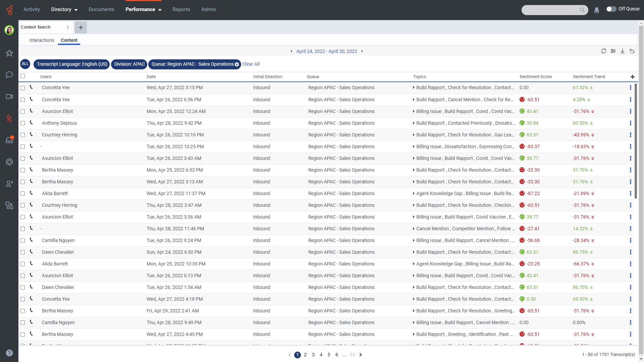Open the favorites star in the sidebar
644x362 pixels.
click(9, 53)
